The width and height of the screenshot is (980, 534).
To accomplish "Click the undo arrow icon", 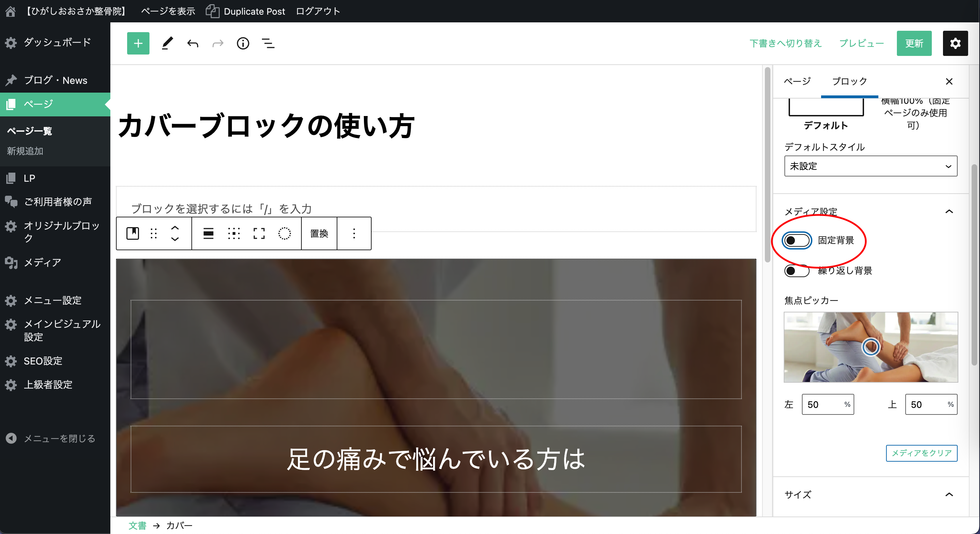I will point(192,43).
